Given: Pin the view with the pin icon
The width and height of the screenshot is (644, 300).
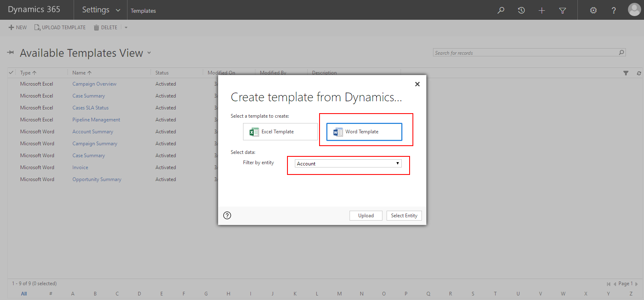Looking at the screenshot, I should pyautogui.click(x=11, y=53).
